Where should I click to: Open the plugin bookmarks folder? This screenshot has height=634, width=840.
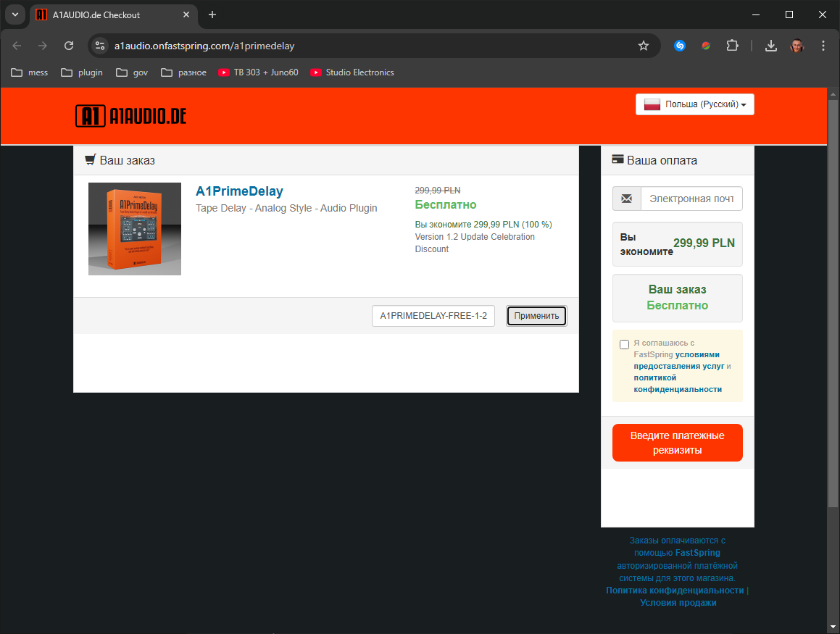[81, 72]
